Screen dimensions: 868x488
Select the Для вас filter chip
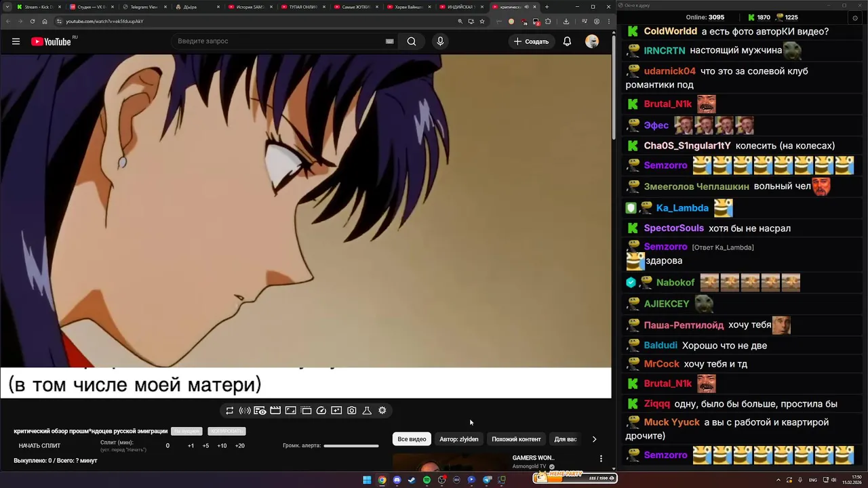pyautogui.click(x=566, y=439)
